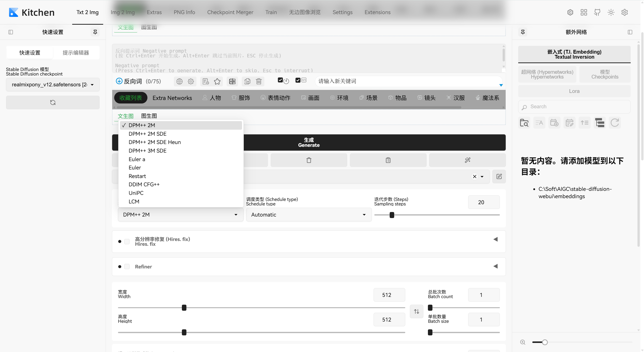Switch to the PNG Info tab
The height and width of the screenshot is (352, 644).
click(184, 12)
